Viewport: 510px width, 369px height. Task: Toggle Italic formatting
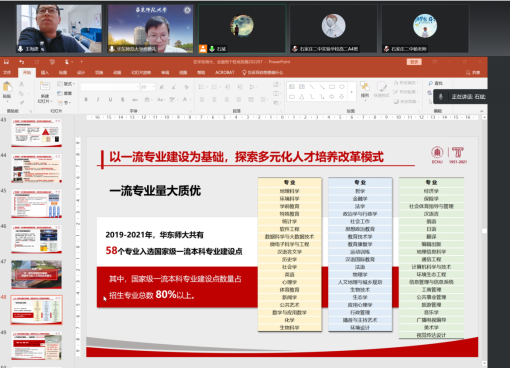(98, 99)
